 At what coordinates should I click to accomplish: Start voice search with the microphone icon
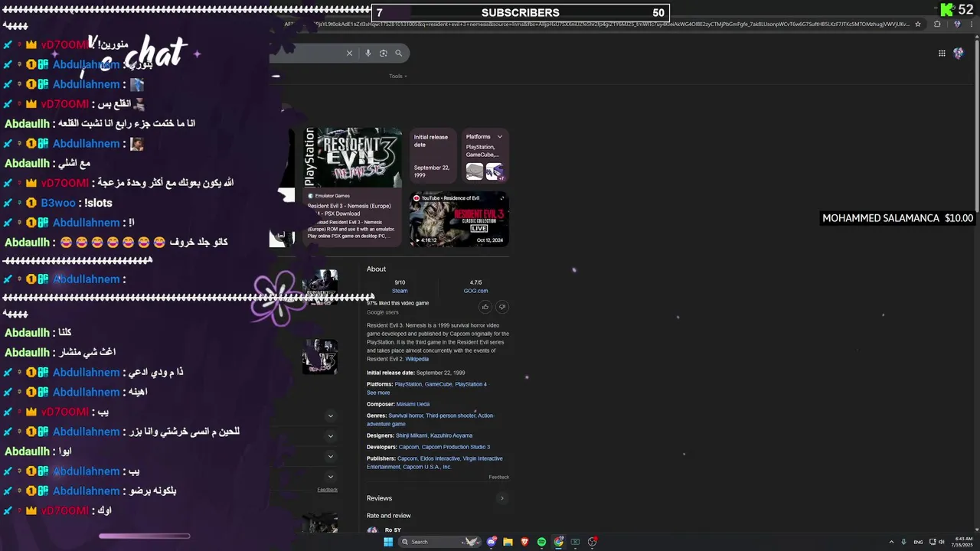[368, 53]
